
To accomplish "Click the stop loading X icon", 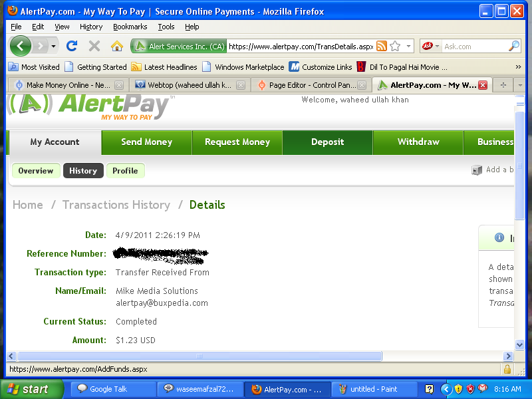I will [94, 46].
